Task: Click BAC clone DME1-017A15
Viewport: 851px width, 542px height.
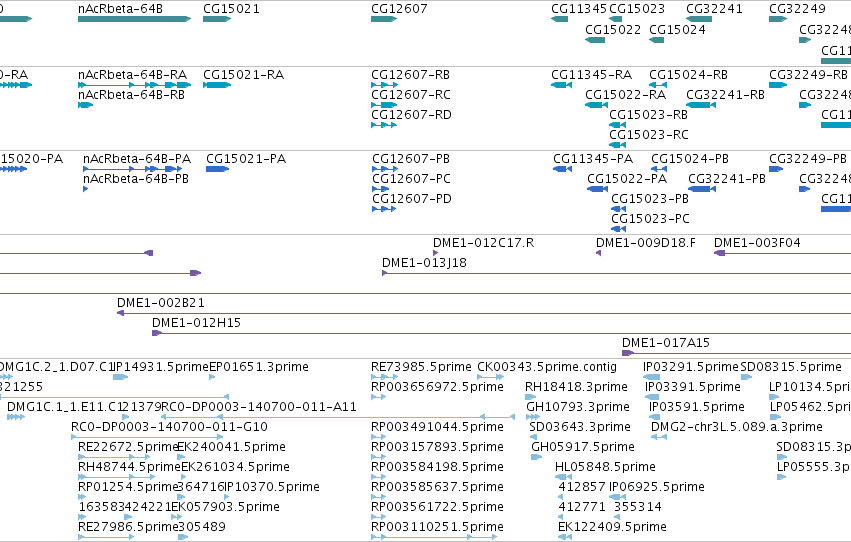Action: click(736, 353)
